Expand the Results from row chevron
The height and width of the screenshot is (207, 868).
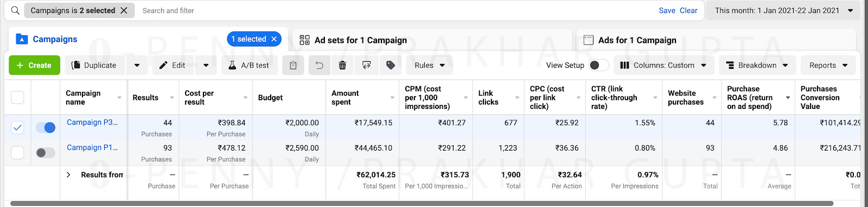pyautogui.click(x=68, y=174)
